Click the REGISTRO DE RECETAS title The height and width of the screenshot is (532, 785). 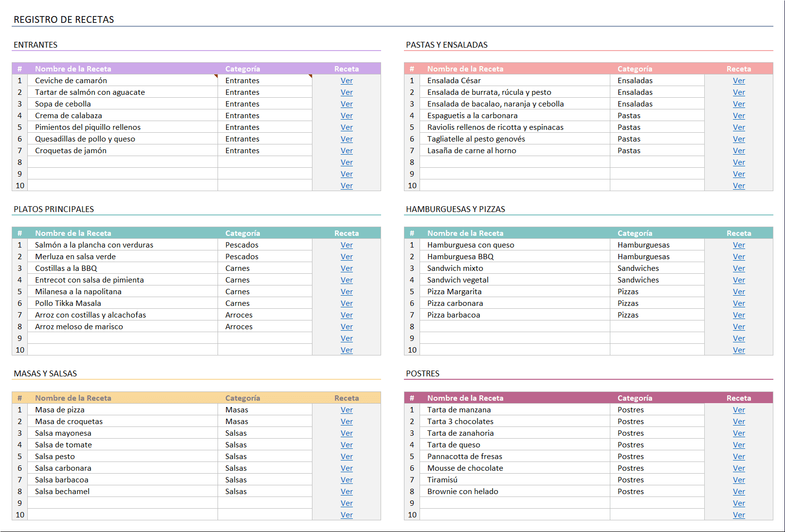click(x=64, y=19)
